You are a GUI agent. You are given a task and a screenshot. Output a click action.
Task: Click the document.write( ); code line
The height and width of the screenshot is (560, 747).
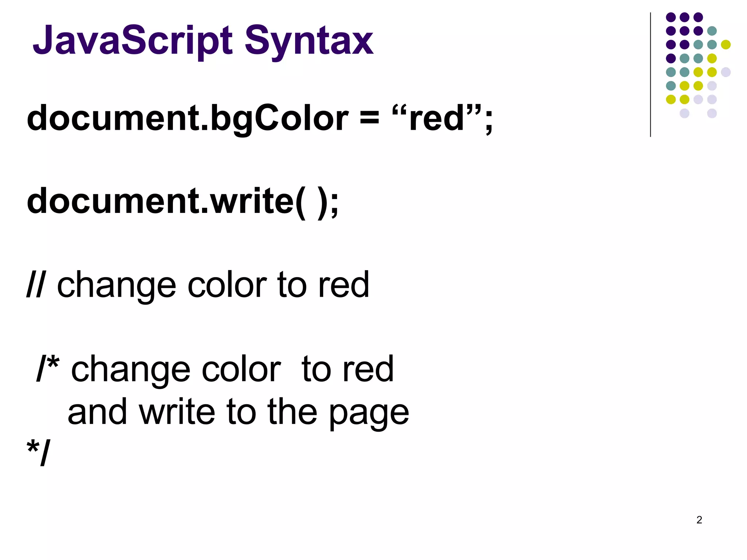pos(182,201)
